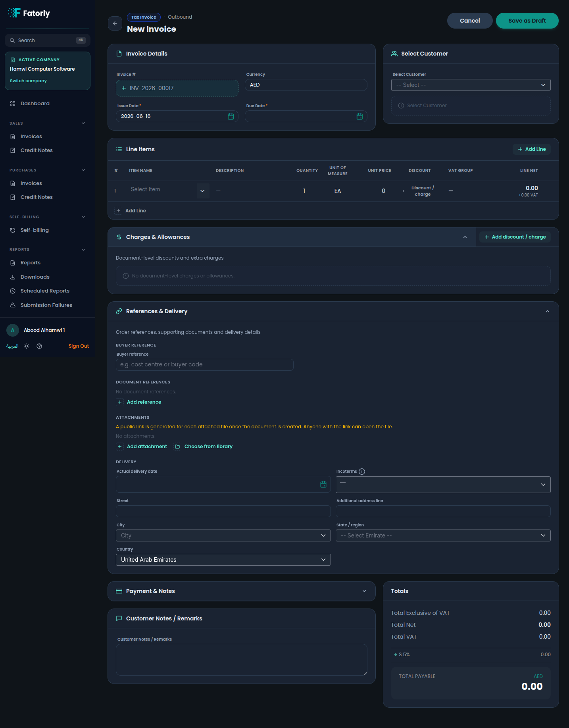Click plus icon beside Add attachment

[120, 447]
